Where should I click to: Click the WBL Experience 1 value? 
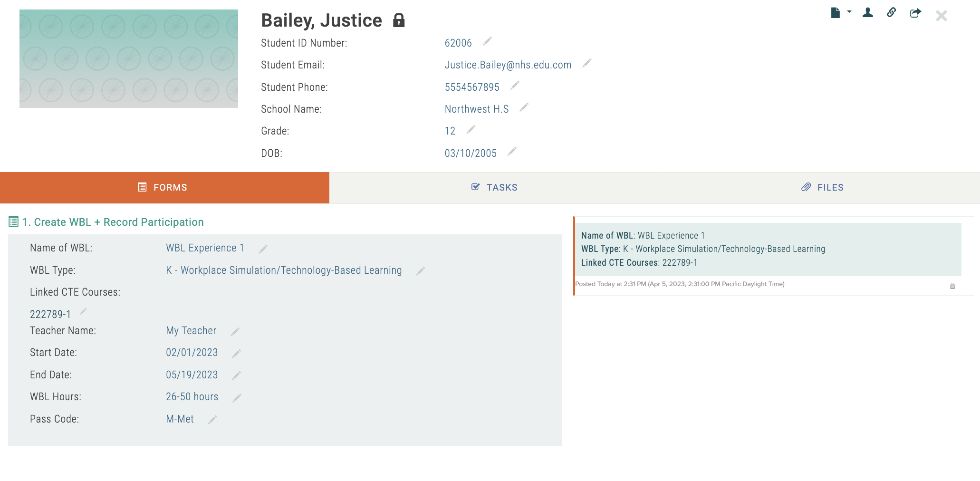(205, 248)
